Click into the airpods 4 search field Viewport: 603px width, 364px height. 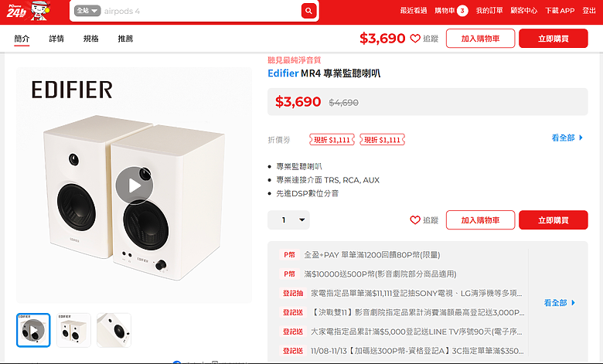click(x=200, y=11)
